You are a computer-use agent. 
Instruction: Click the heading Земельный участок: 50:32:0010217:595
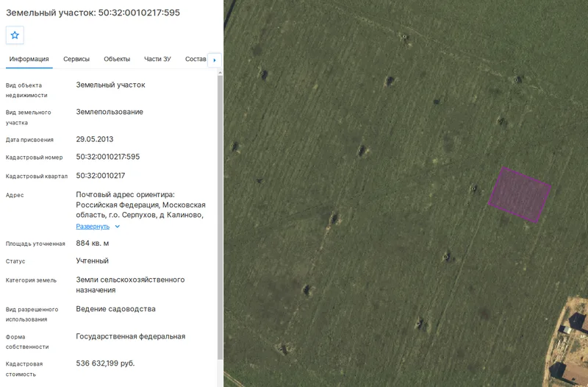(93, 13)
